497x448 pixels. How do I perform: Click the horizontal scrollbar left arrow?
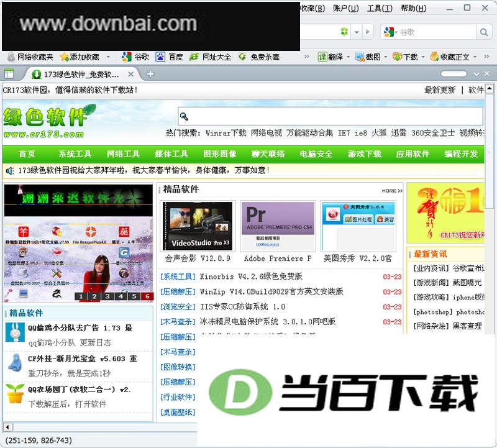[x=7, y=427]
